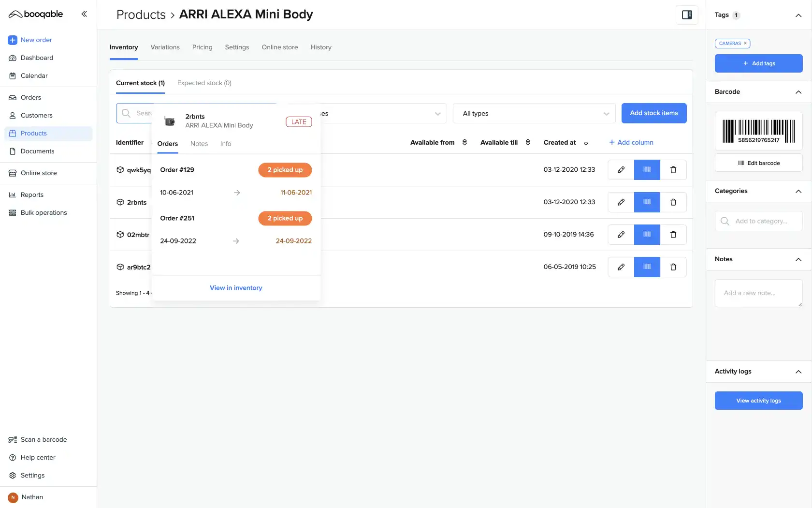This screenshot has width=812, height=508.
Task: Delete stock item 2rbnts with trash icon
Action: [673, 202]
